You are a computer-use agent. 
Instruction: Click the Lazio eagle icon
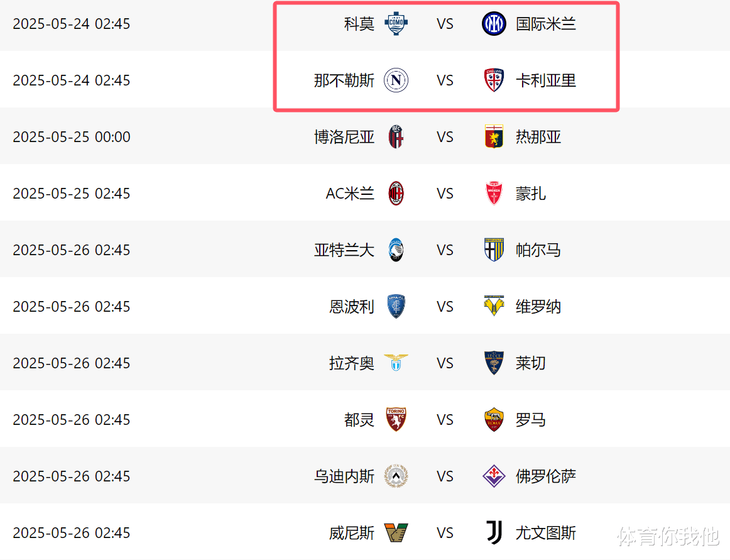point(396,363)
